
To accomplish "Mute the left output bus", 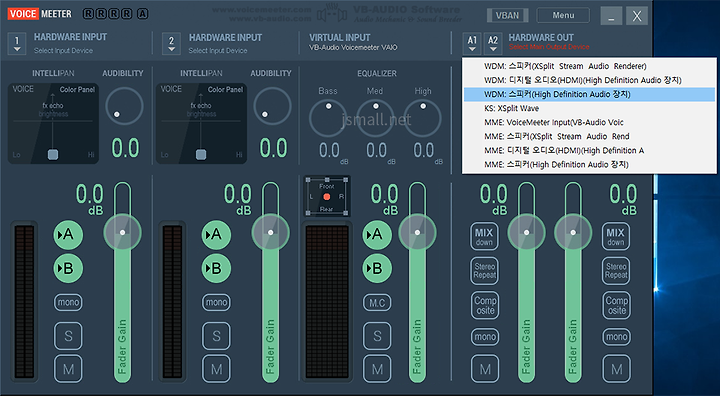I will pos(485,369).
